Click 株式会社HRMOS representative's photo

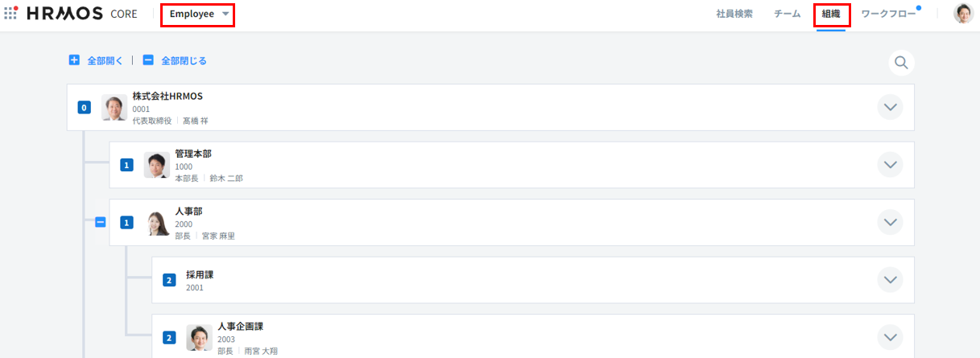[114, 108]
